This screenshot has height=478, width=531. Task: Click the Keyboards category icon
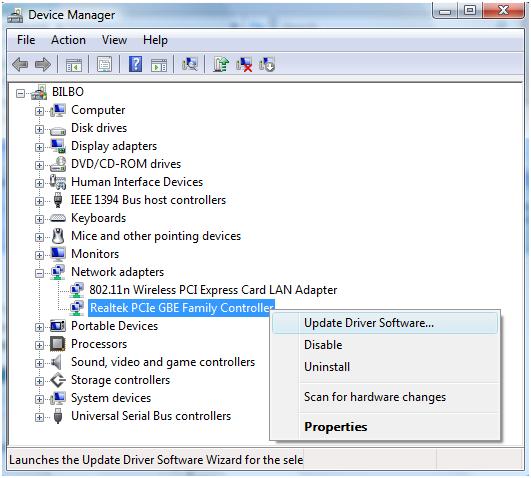pos(58,218)
